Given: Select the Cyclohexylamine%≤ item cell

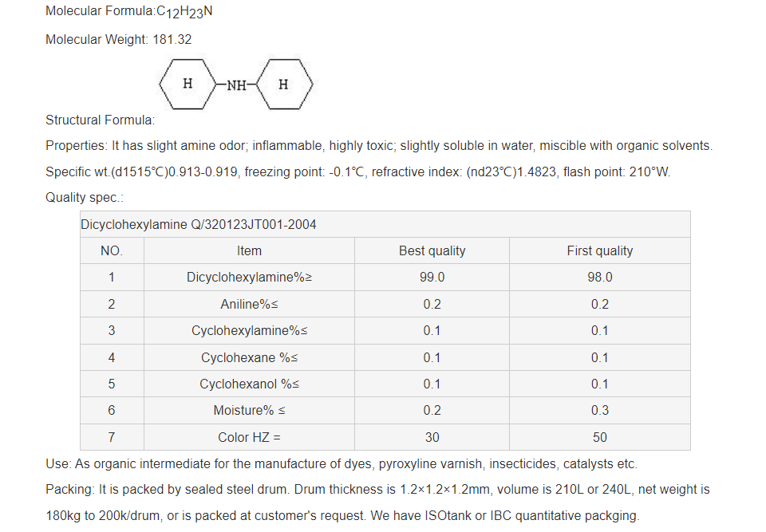Looking at the screenshot, I should tap(249, 330).
